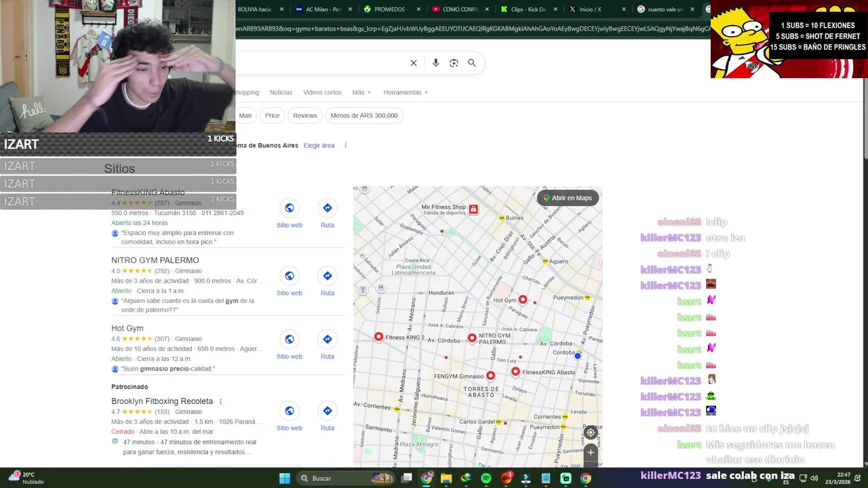Viewport: 868px width, 488px height.
Task: Open NITRO GYM PALERMO listing title
Action: [x=155, y=260]
